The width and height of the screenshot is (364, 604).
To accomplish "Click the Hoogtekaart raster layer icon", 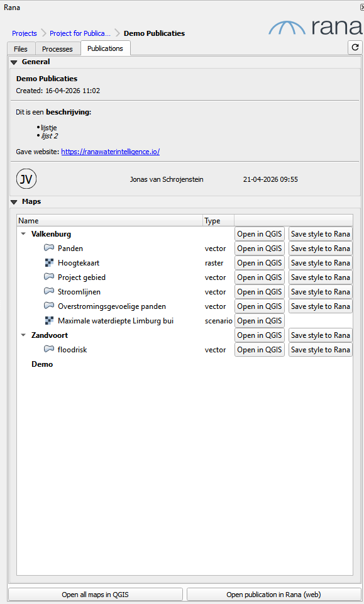I will click(49, 263).
